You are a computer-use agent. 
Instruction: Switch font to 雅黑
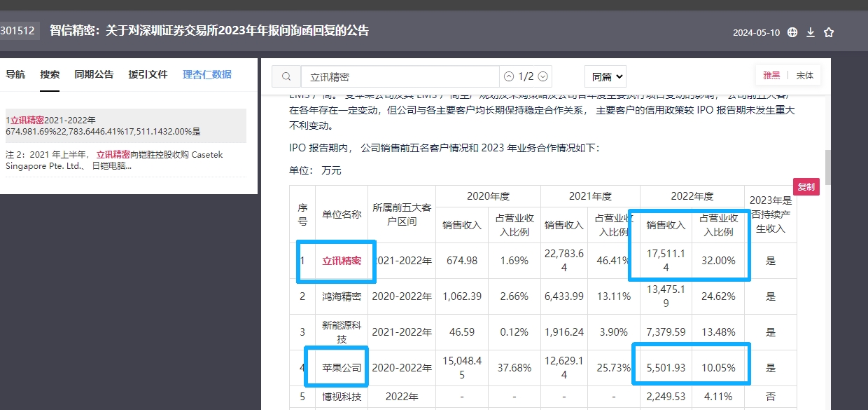point(771,76)
